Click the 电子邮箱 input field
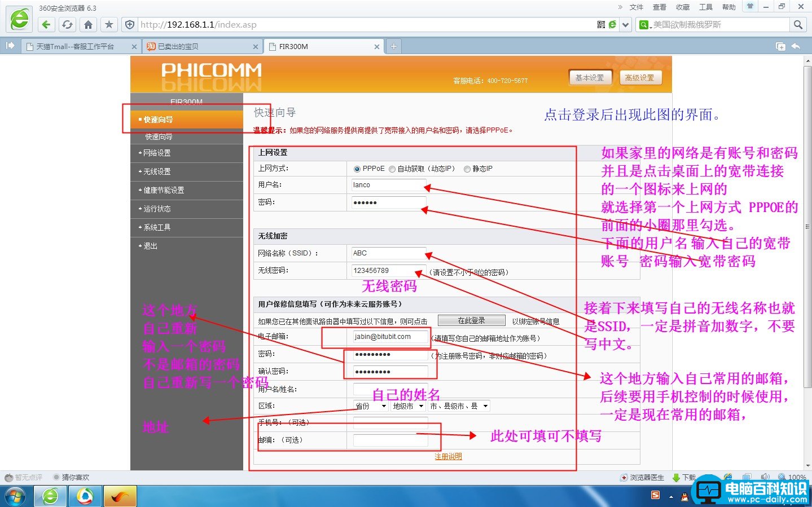The image size is (812, 507). 390,337
